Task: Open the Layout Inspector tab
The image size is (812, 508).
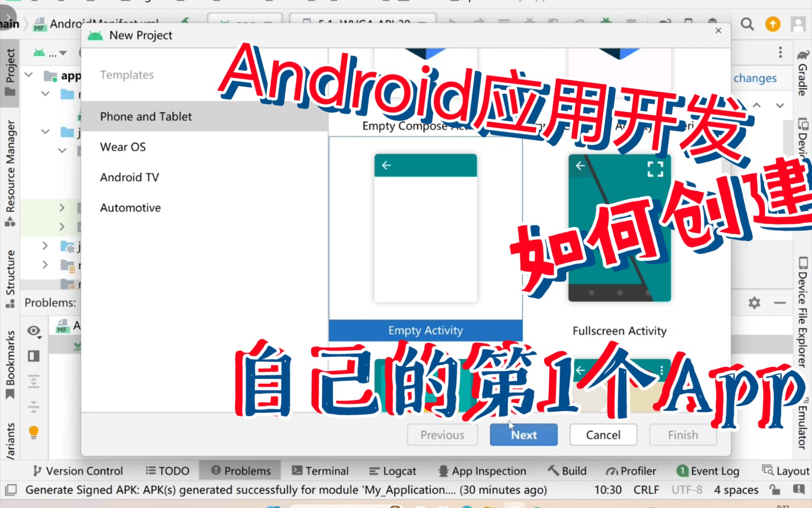Action: tap(786, 471)
